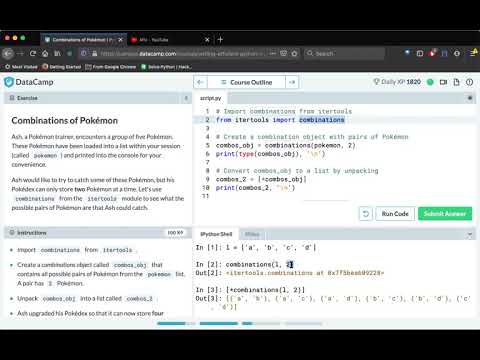Click the green status circle in DataCamp header
Screen dimensions: 480x360
(x=430, y=82)
